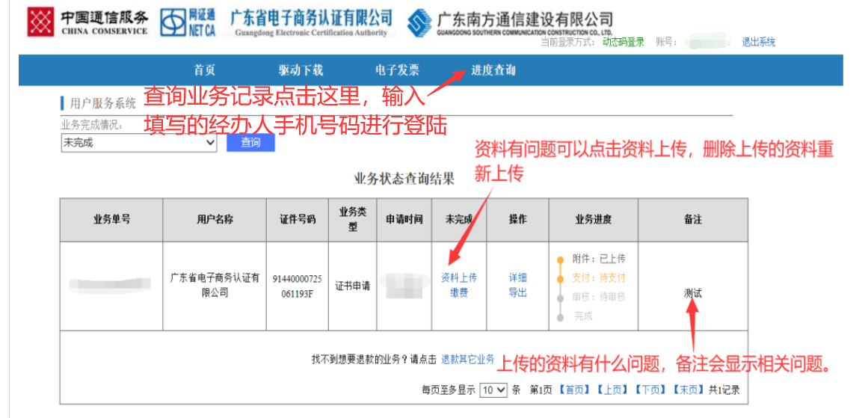Expand the per-page count dropdown showing 10
The image size is (868, 418).
[x=493, y=390]
